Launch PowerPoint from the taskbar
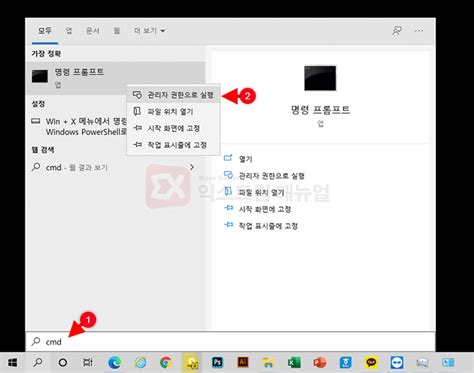Viewport: 474px width, 373px height. (320, 362)
